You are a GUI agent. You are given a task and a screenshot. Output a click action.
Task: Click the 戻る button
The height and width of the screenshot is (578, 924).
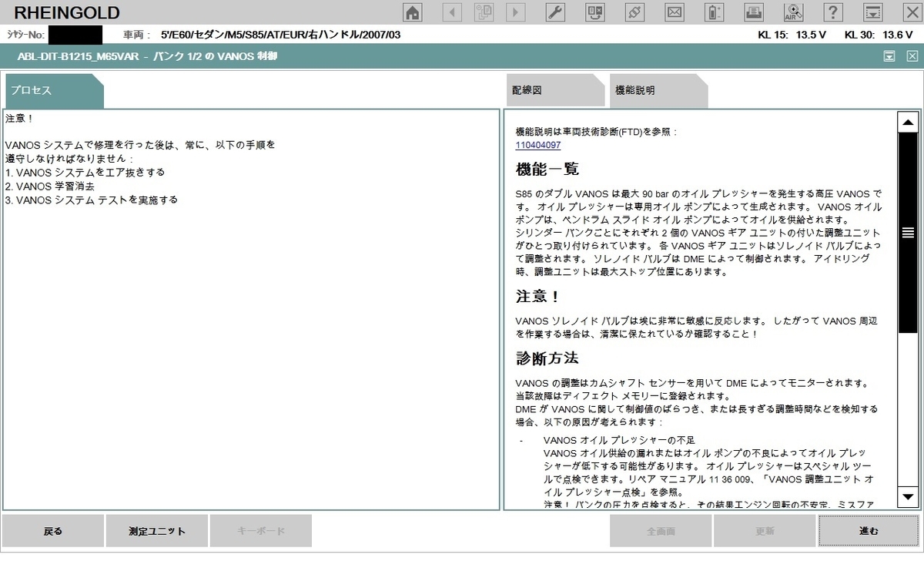point(53,531)
